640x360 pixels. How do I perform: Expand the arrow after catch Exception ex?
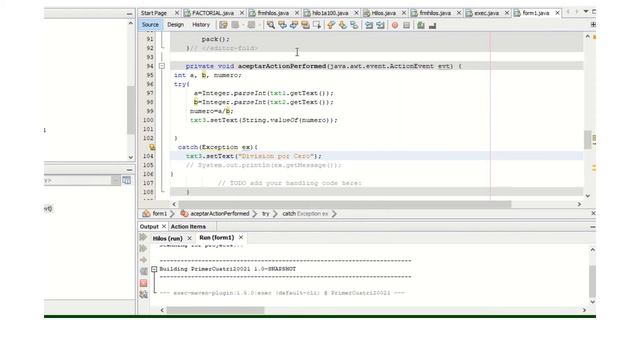tap(334, 213)
